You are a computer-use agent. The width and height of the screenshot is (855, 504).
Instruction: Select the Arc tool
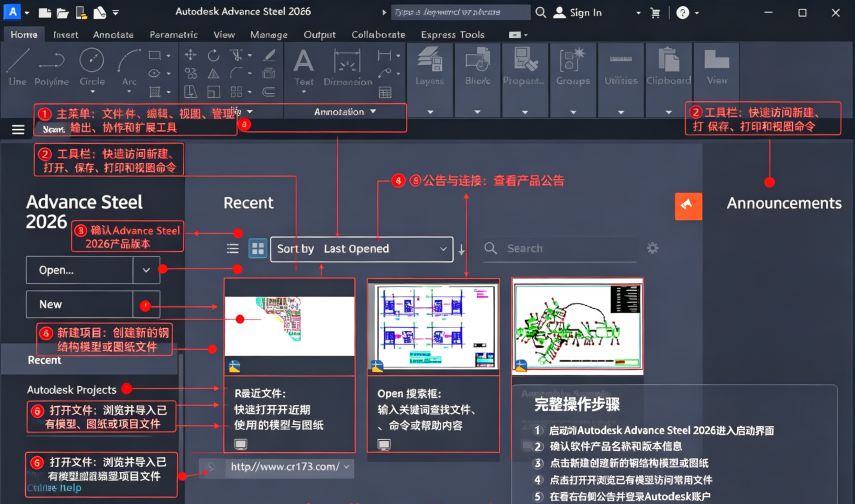click(129, 67)
